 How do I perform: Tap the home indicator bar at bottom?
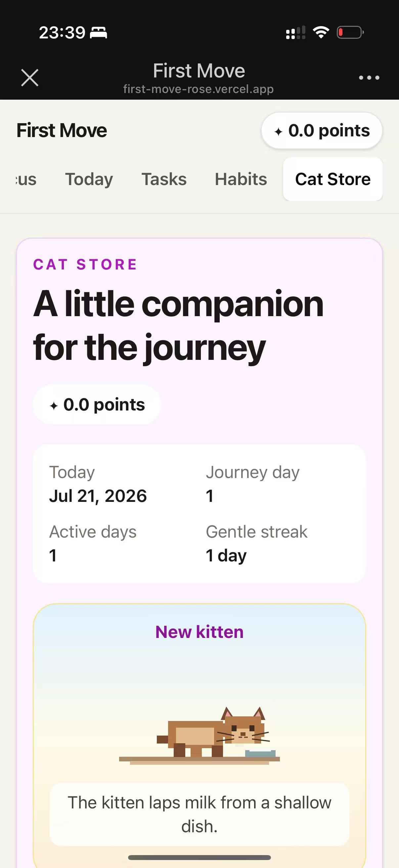tap(199, 857)
